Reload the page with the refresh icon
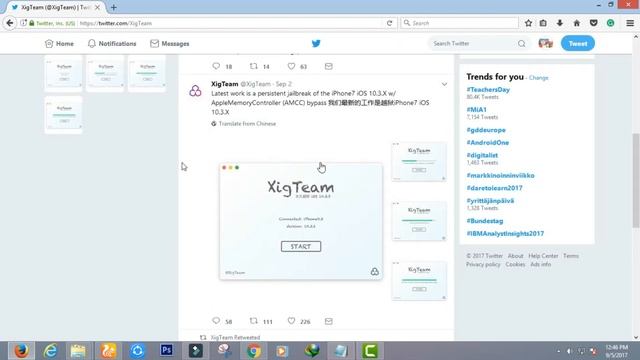The width and height of the screenshot is (640, 360). pos(389,23)
